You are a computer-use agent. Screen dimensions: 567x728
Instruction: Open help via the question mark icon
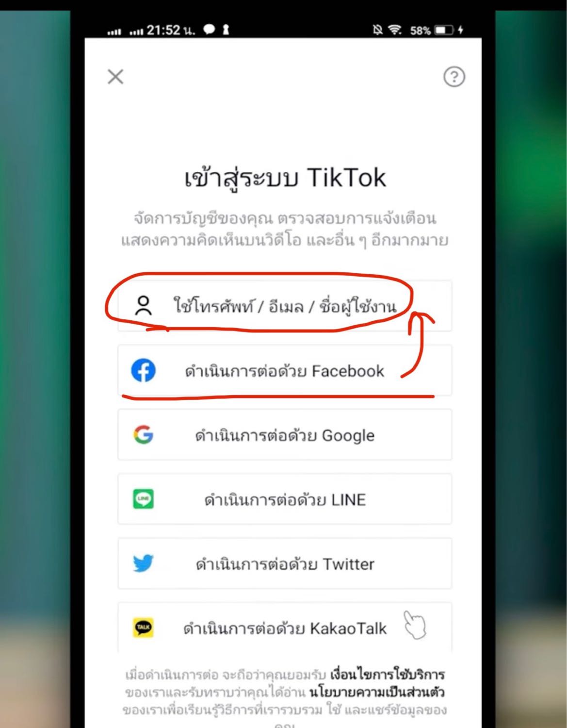[454, 77]
